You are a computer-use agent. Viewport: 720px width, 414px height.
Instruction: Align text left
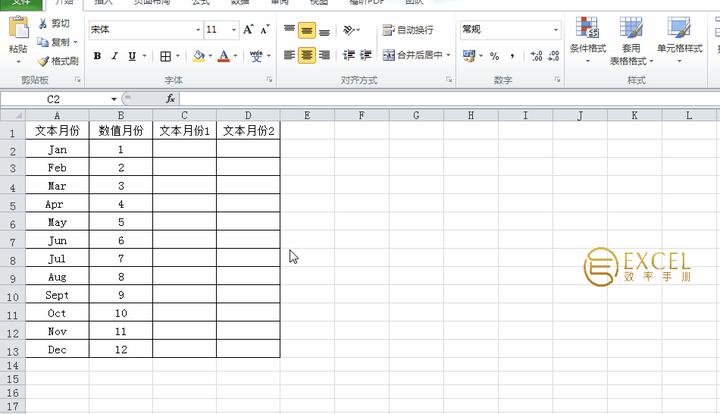tap(289, 56)
